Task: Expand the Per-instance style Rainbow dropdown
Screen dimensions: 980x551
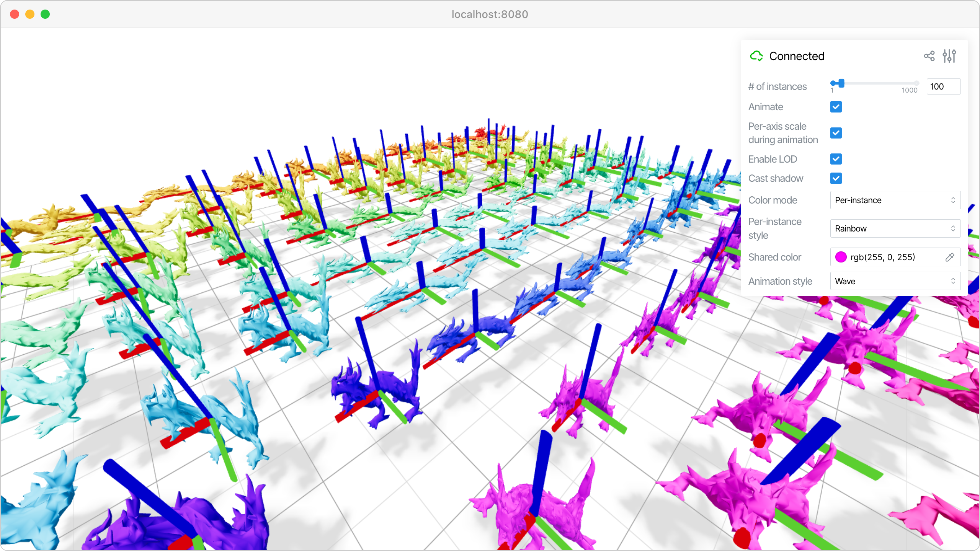Action: [x=895, y=228]
